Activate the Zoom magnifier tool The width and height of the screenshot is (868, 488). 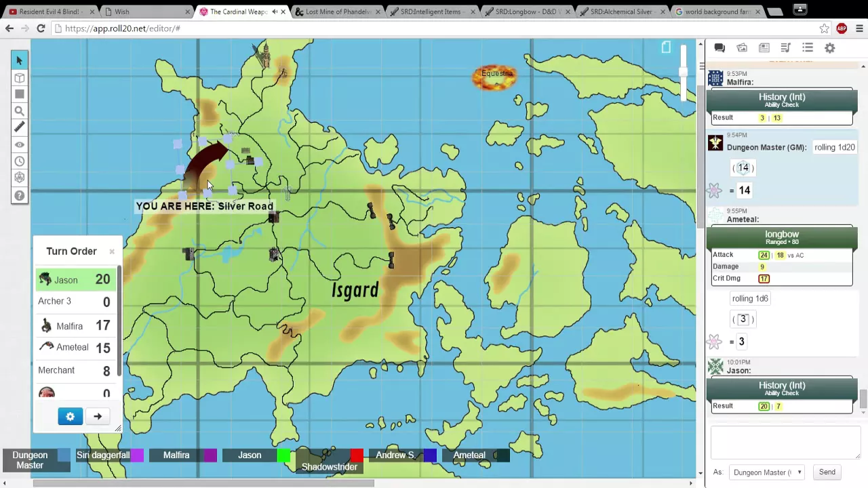(19, 111)
